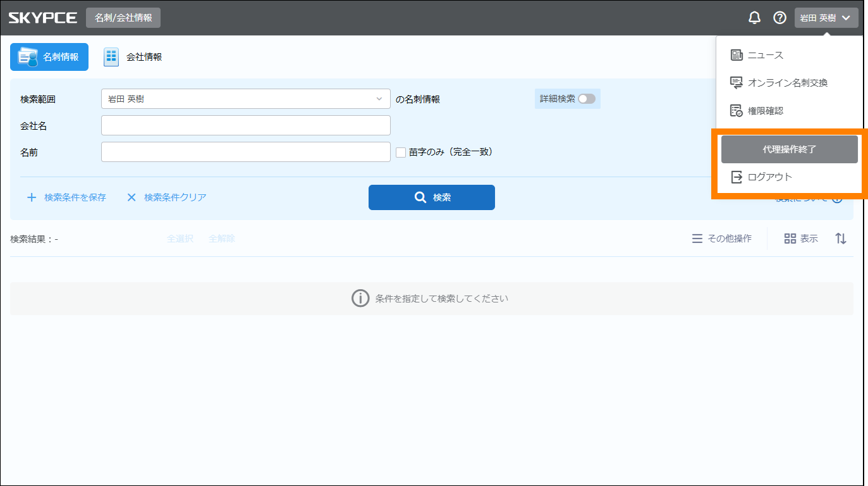Click the notification bell icon
The height and width of the screenshot is (486, 868).
pyautogui.click(x=754, y=18)
